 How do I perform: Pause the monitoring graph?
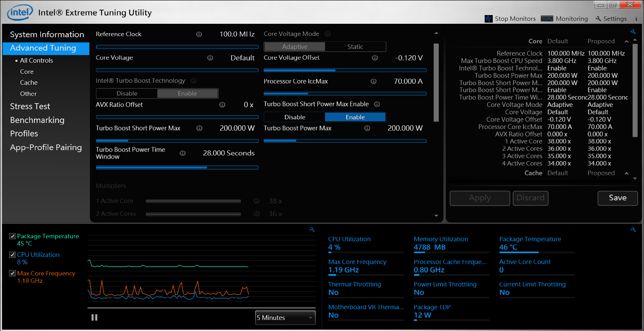coord(95,317)
